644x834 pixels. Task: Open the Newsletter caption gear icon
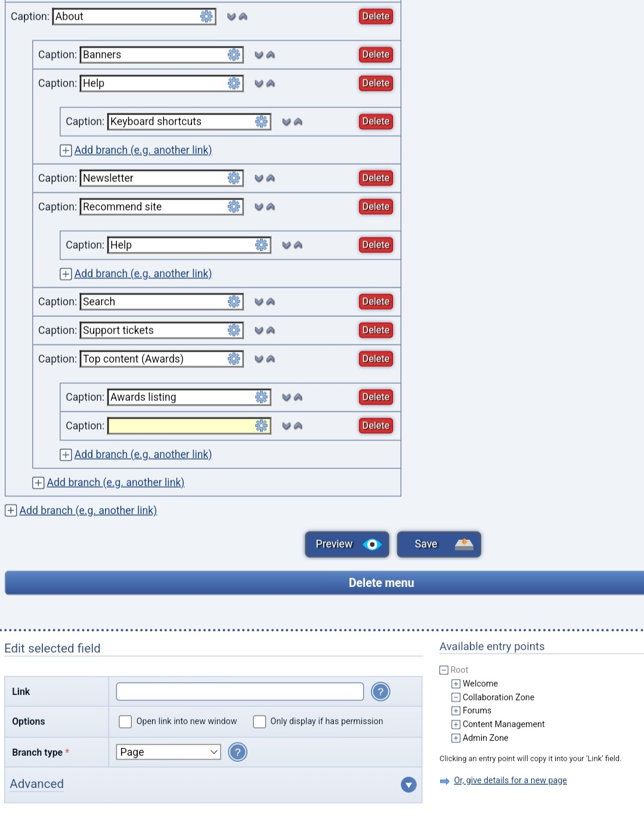234,178
